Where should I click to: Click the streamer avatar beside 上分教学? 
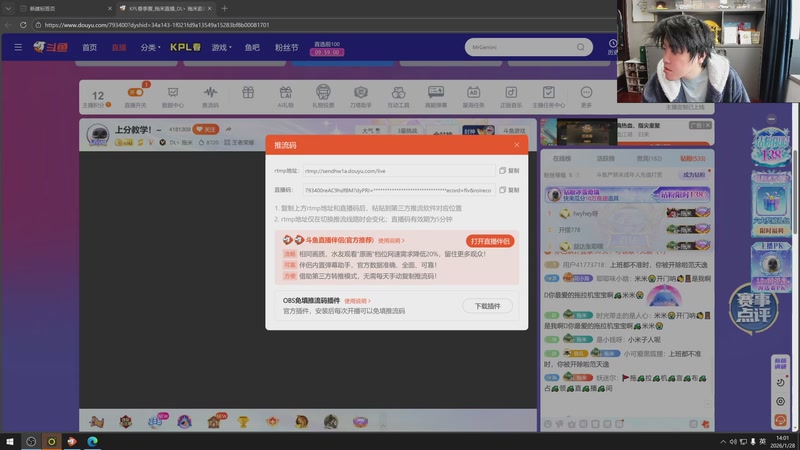click(x=97, y=135)
